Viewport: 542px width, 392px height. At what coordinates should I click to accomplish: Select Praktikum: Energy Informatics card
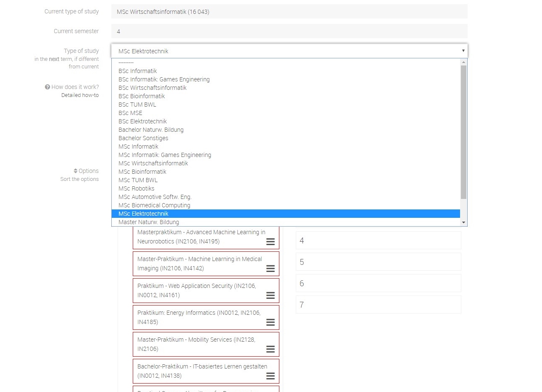[x=206, y=318]
